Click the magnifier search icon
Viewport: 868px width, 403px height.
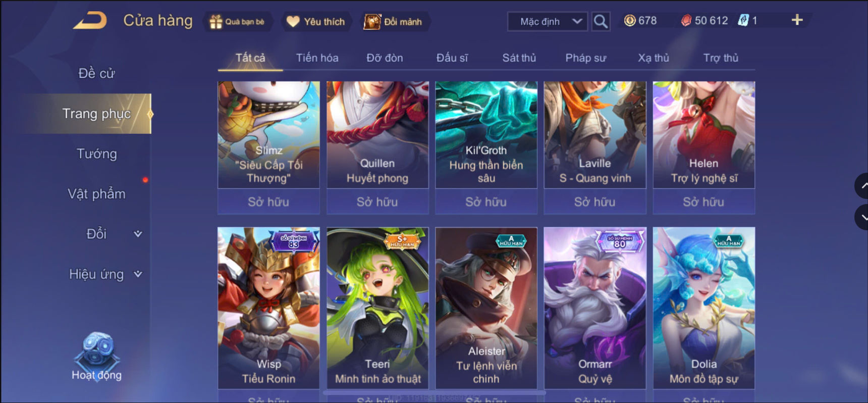coord(601,21)
